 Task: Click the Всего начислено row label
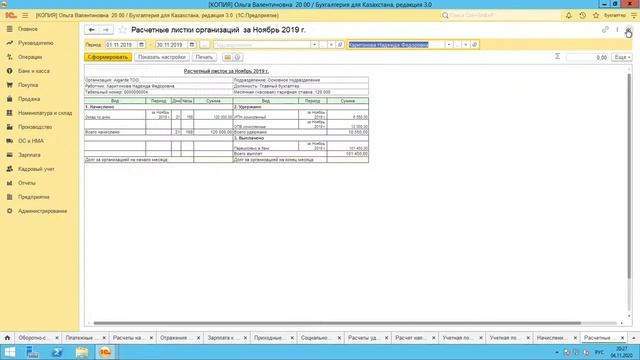[x=102, y=132]
